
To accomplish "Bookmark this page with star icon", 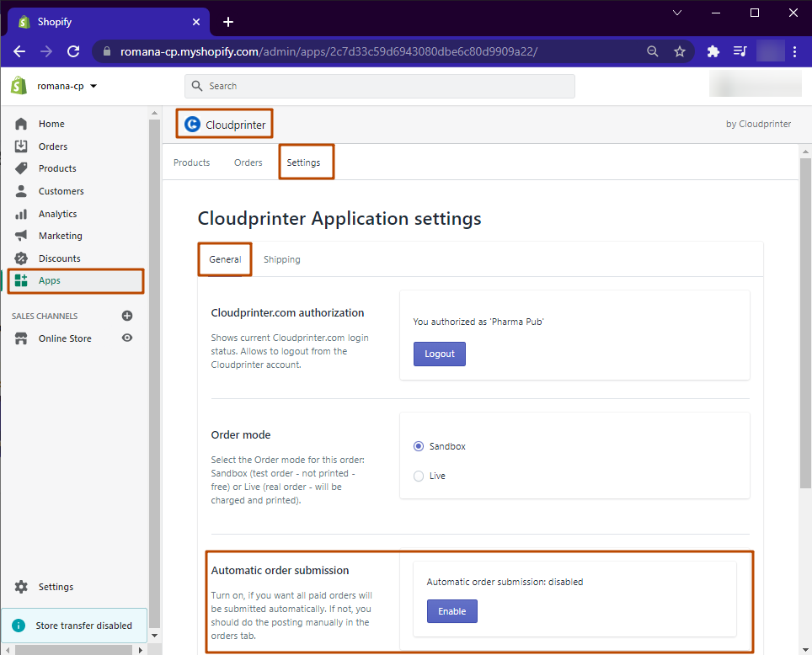I will tap(680, 51).
